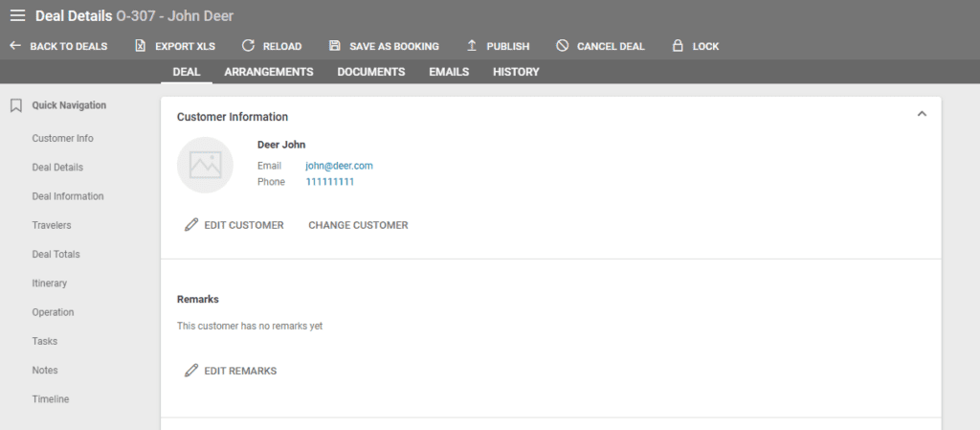Click the Change Customer button

[x=358, y=225]
